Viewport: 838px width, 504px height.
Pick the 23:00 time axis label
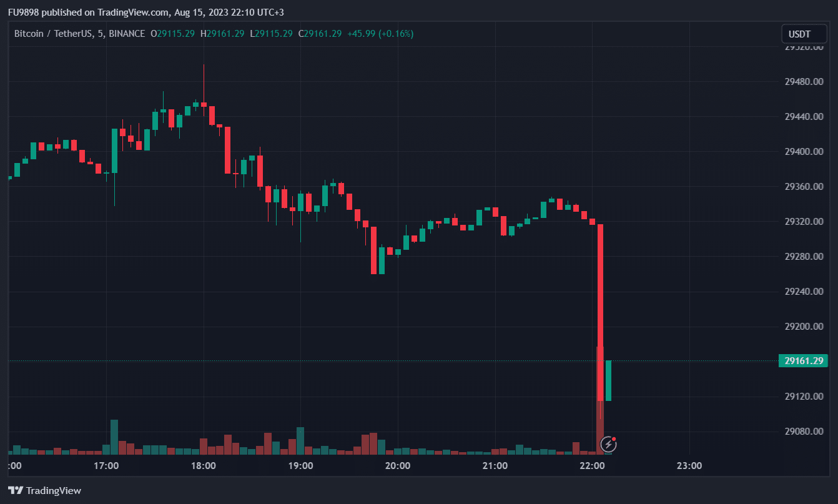[689, 466]
